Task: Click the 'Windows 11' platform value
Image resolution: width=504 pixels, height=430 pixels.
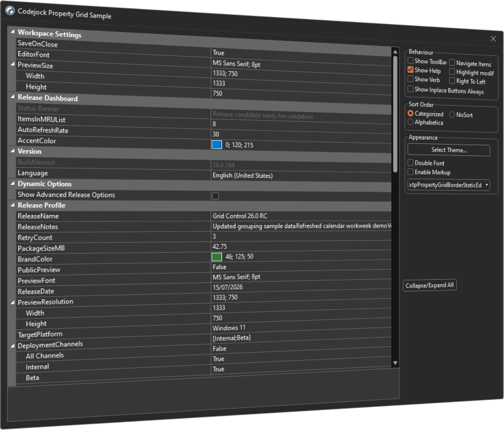Action: coord(229,328)
